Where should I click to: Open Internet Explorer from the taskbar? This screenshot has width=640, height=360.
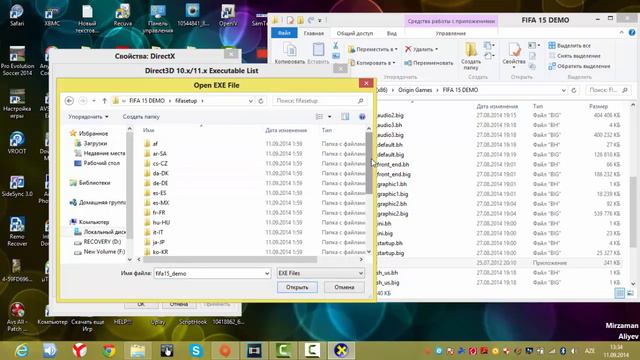(21, 350)
